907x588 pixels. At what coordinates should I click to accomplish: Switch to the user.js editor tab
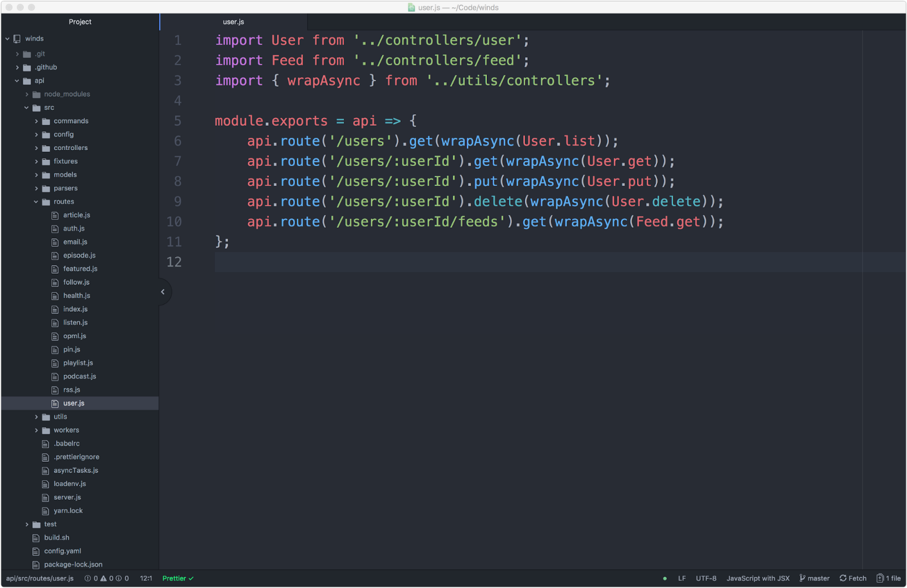click(x=234, y=22)
